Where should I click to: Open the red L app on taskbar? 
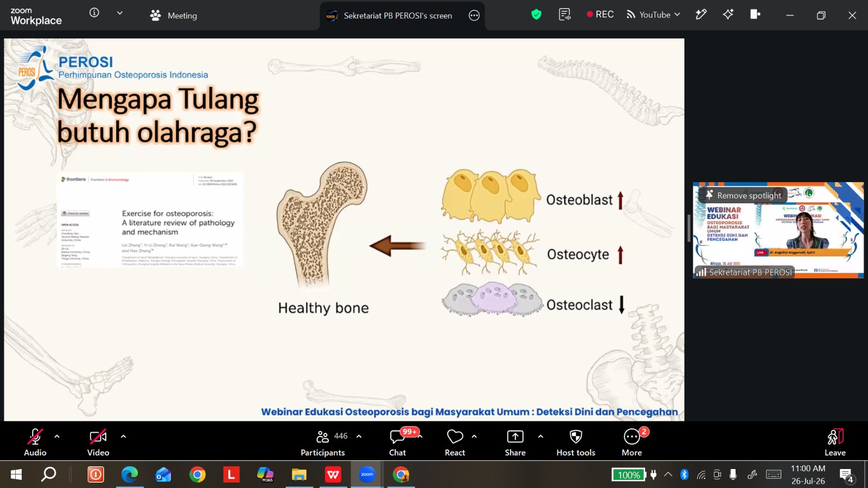231,474
